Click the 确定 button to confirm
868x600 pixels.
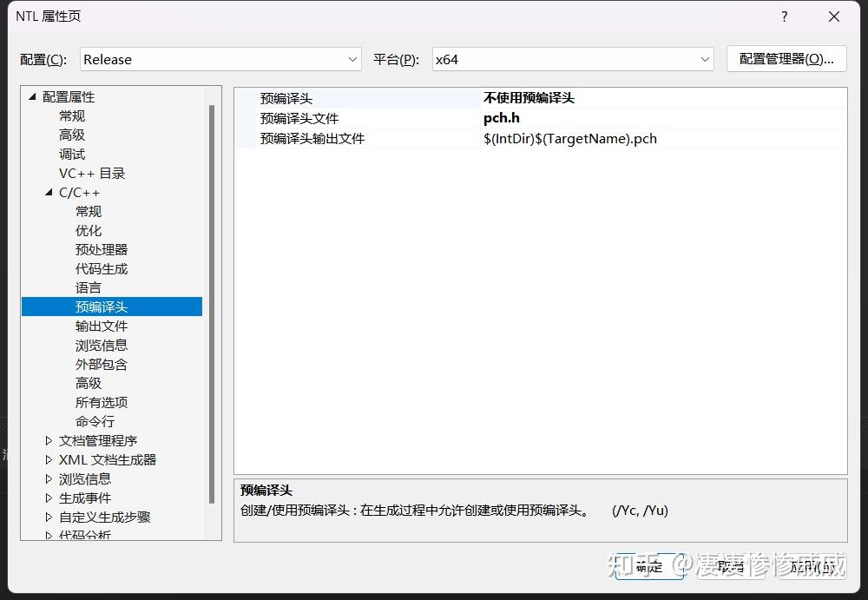pos(648,565)
